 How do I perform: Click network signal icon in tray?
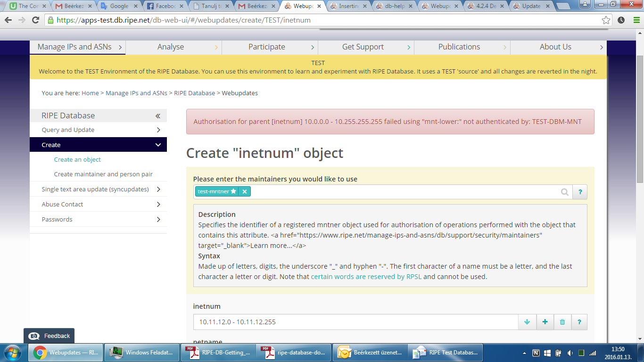[593, 353]
